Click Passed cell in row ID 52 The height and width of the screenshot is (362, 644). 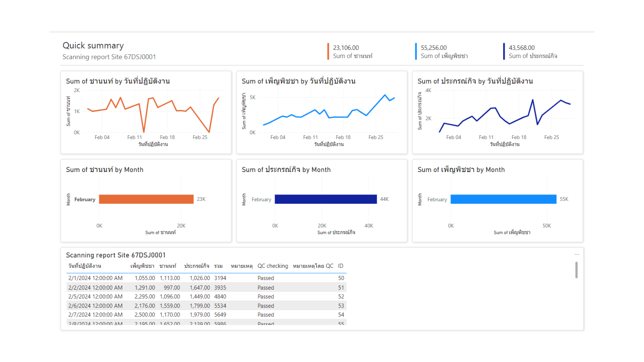pyautogui.click(x=266, y=297)
